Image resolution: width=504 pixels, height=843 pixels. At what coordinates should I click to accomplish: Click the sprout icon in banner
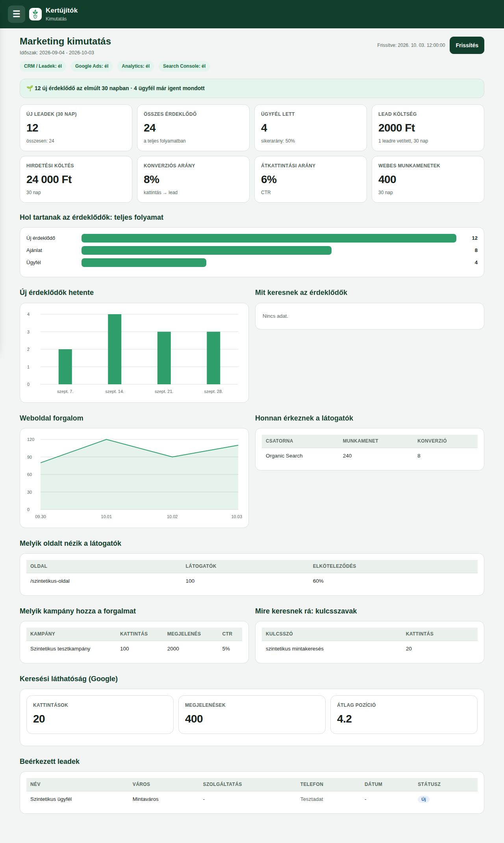point(30,88)
